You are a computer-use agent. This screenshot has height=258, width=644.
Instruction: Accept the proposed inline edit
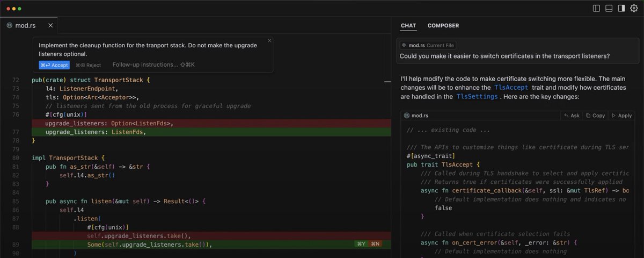coord(54,64)
